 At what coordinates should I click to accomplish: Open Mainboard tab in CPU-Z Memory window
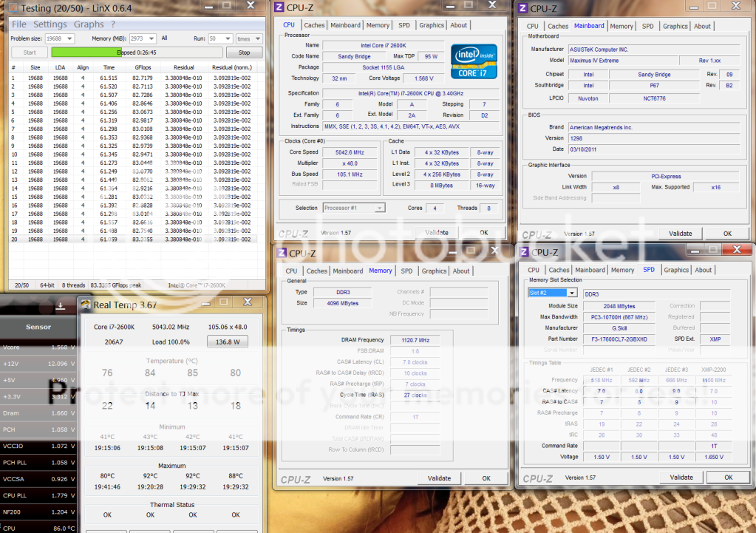(x=347, y=271)
